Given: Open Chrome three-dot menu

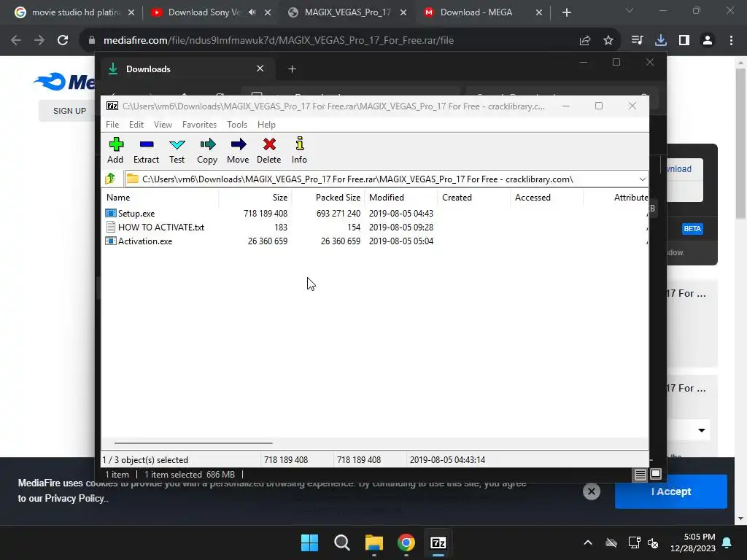Looking at the screenshot, I should (731, 41).
